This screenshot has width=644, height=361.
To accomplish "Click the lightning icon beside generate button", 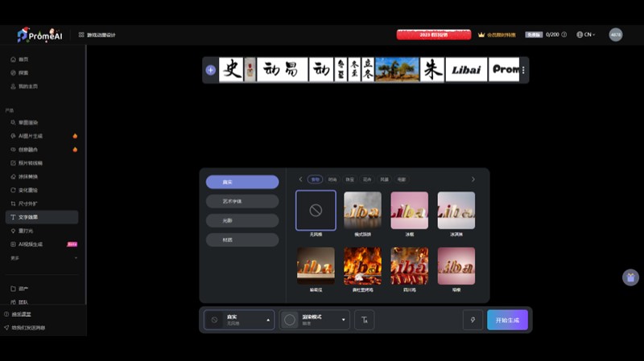I will pyautogui.click(x=473, y=320).
